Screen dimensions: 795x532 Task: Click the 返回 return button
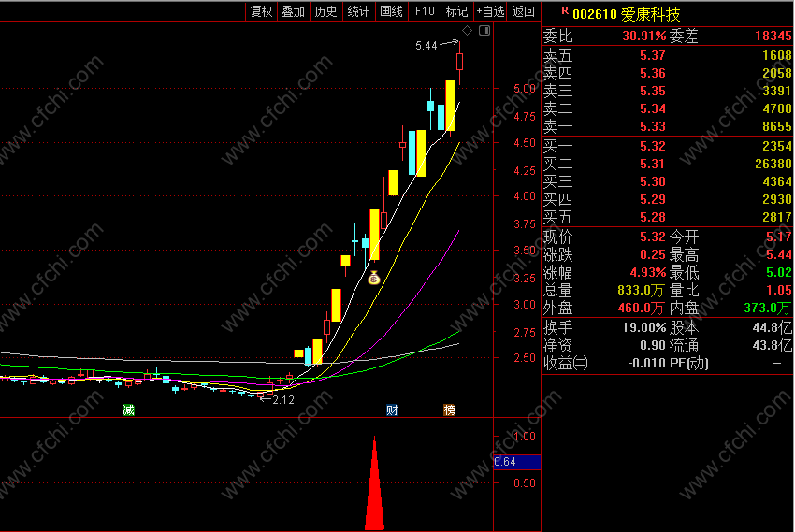[x=523, y=11]
